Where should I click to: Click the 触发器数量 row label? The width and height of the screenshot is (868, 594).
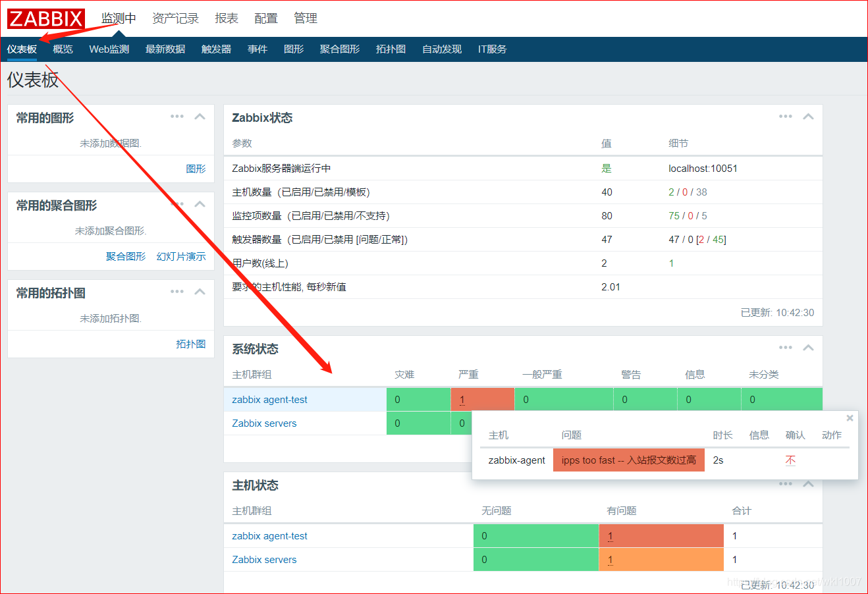(x=320, y=240)
